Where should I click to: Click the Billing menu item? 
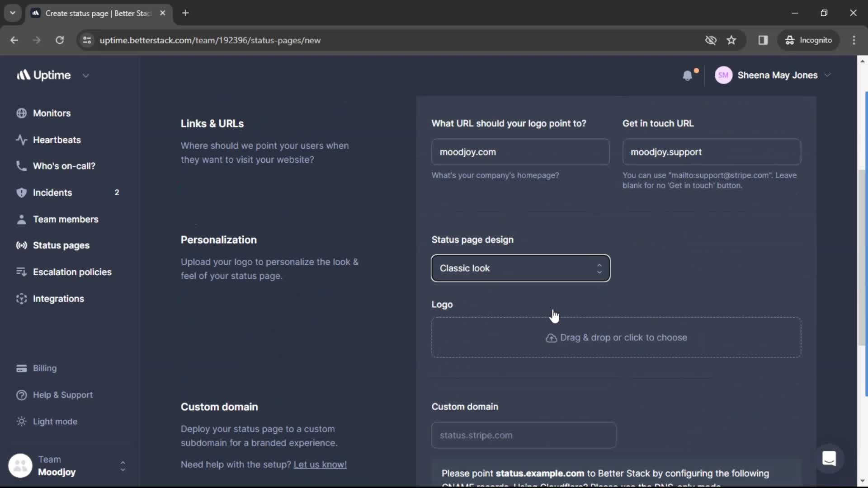[x=45, y=368]
